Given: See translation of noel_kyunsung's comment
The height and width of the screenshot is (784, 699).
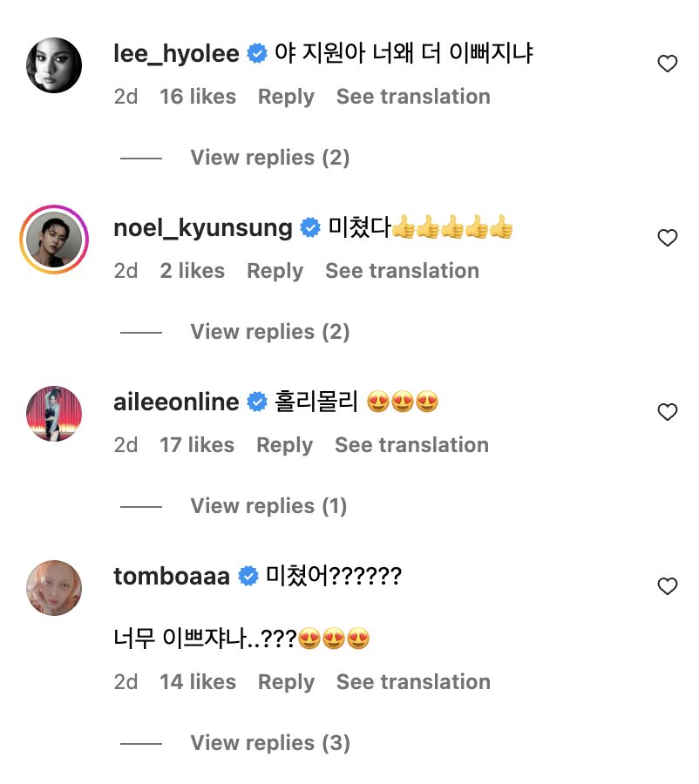Looking at the screenshot, I should click(x=402, y=271).
